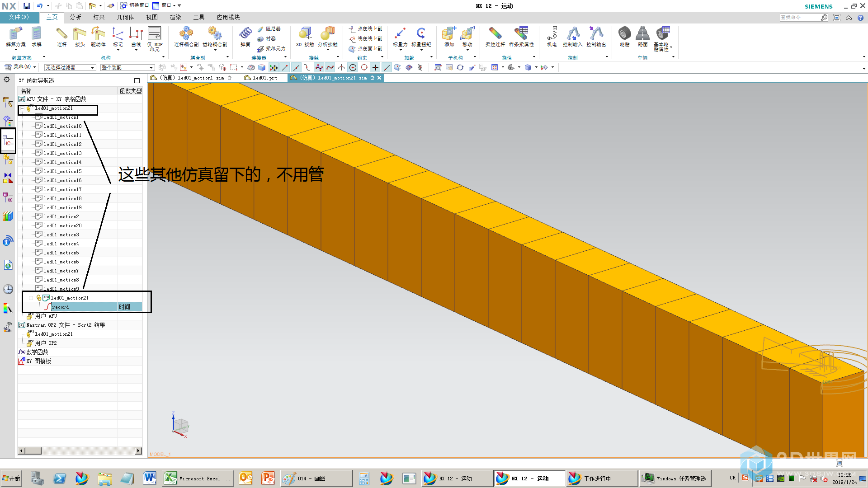The width and height of the screenshot is (868, 488).
Task: Select the 衬套 (Bushing) tool
Action: tap(267, 39)
